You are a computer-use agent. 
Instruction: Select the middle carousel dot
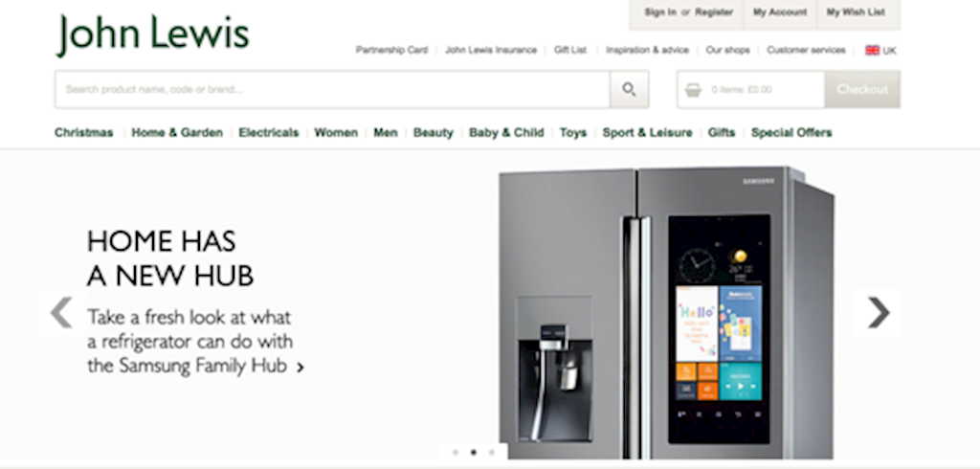point(473,452)
